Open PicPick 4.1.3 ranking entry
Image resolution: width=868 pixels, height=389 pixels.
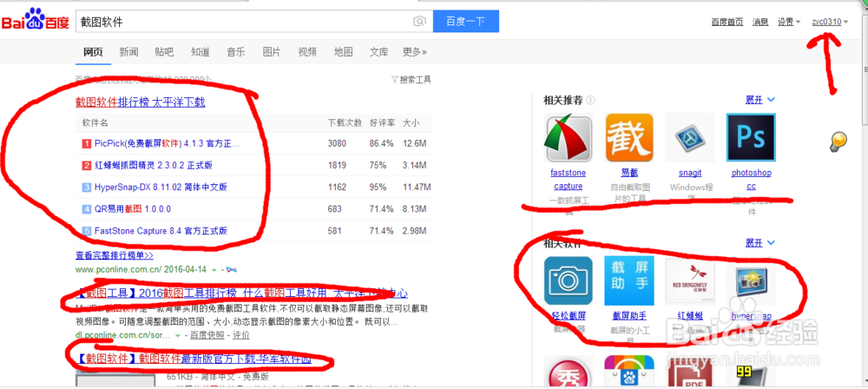click(x=167, y=143)
